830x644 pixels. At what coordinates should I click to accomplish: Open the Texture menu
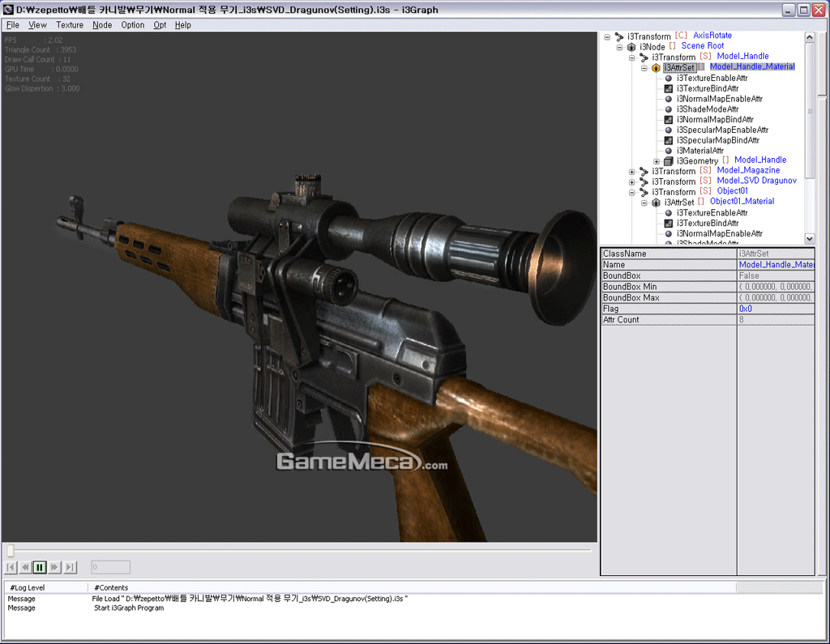[x=70, y=24]
